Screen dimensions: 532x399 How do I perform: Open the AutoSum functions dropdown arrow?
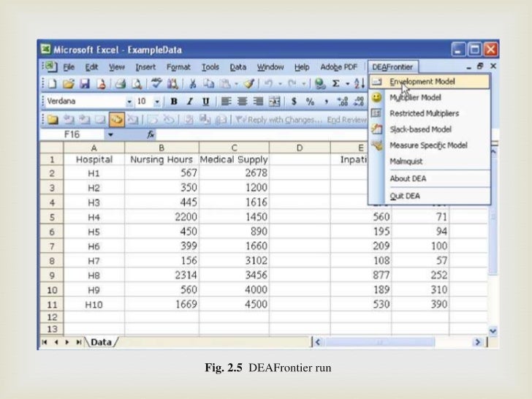[x=347, y=83]
